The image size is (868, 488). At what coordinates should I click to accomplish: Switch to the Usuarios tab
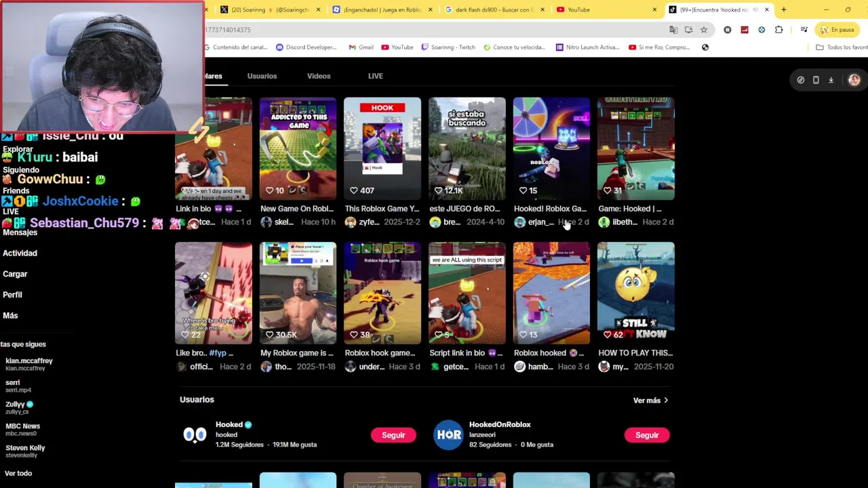click(262, 76)
